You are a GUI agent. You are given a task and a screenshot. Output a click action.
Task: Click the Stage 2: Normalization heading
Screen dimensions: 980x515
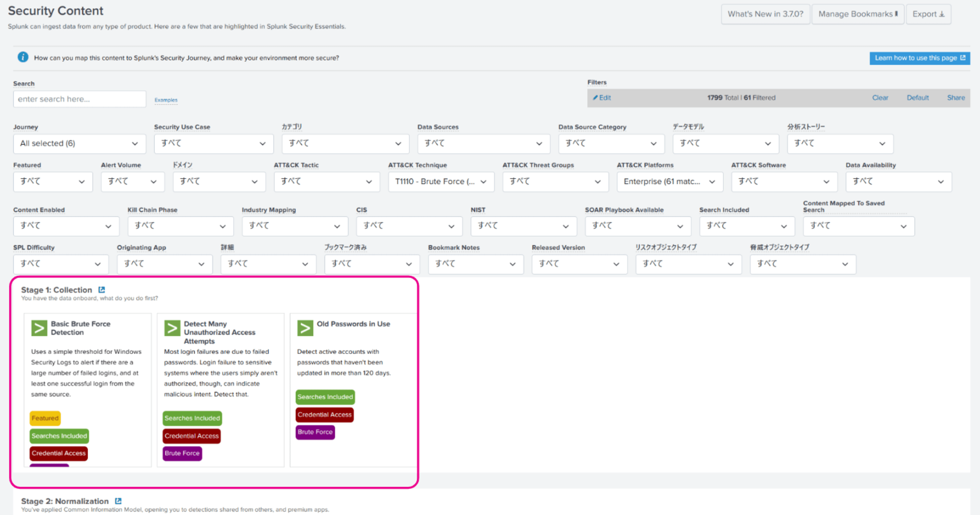[x=65, y=501]
